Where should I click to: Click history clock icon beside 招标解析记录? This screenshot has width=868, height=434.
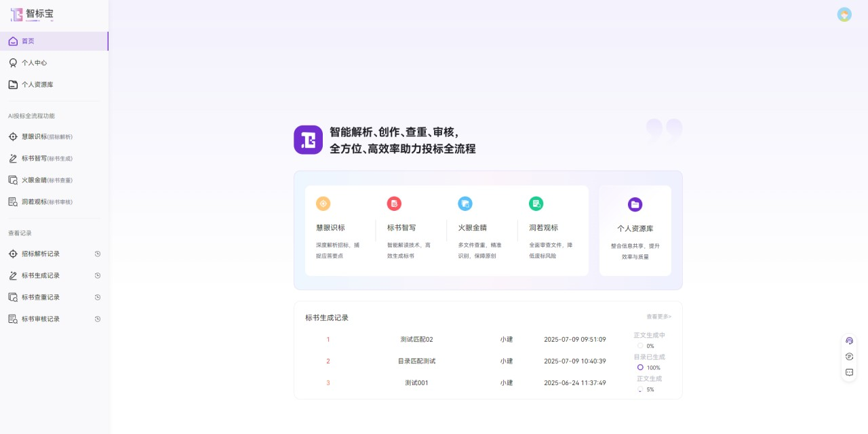pyautogui.click(x=98, y=254)
